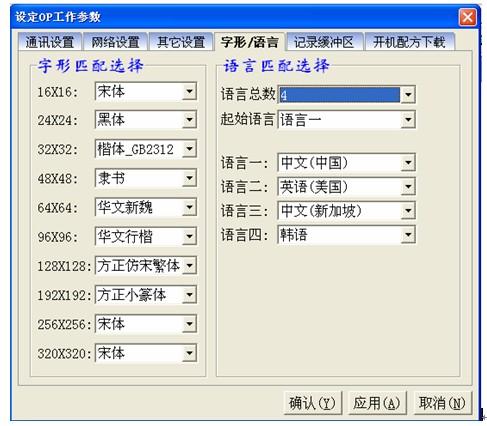487x426 pixels.
Task: Switch to the 通讯设置 tab
Action: [x=50, y=42]
